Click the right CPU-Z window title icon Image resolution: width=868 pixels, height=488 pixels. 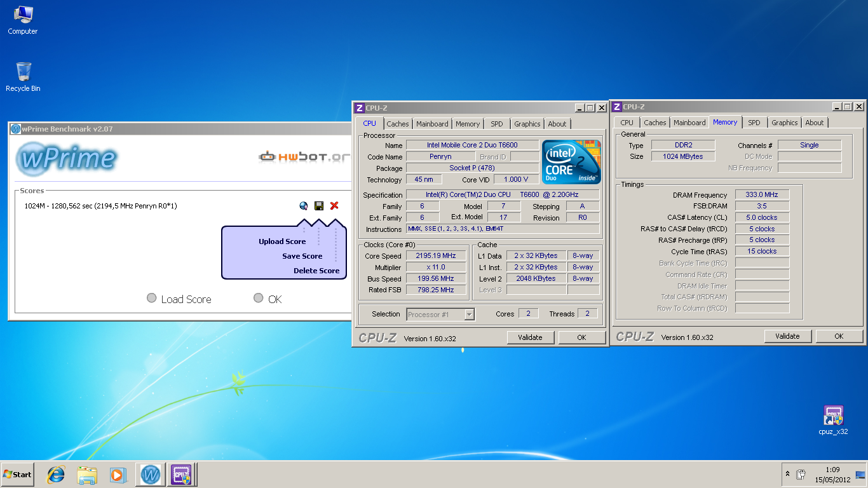(x=616, y=107)
